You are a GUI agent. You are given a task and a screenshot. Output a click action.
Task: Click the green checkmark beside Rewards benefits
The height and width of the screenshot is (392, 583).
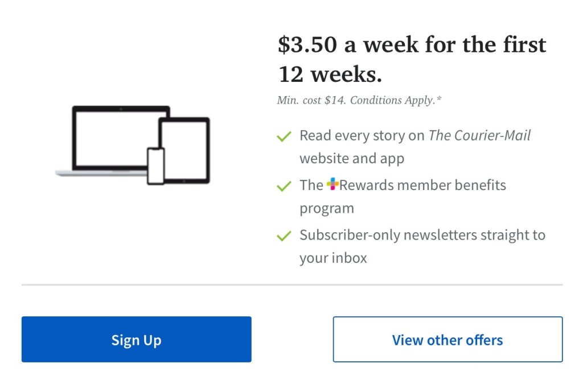point(284,186)
